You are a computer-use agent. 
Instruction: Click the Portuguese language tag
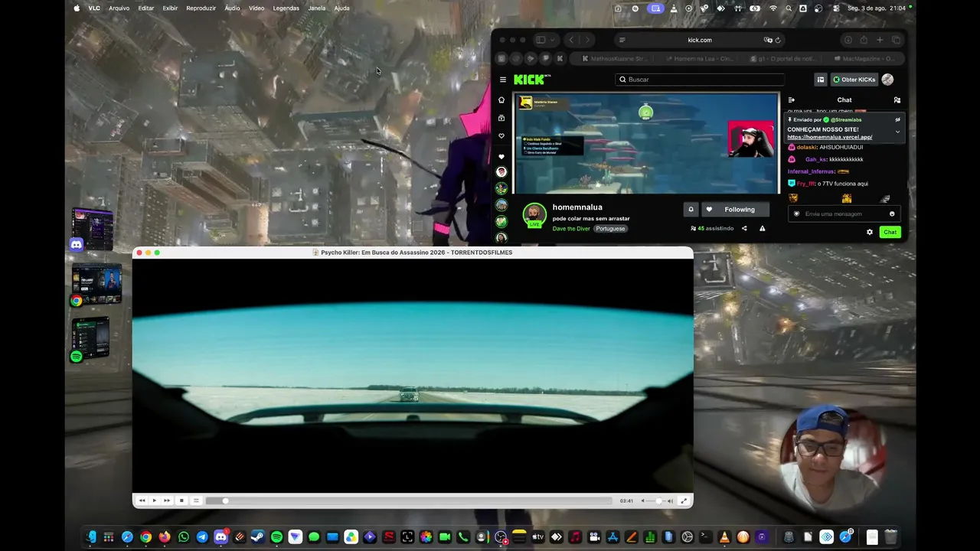click(611, 229)
